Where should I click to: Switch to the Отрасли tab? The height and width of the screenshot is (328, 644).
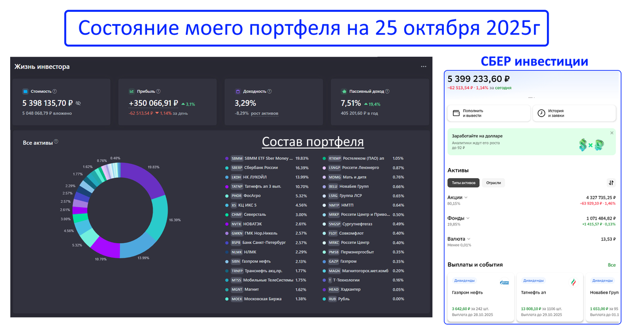(x=494, y=183)
